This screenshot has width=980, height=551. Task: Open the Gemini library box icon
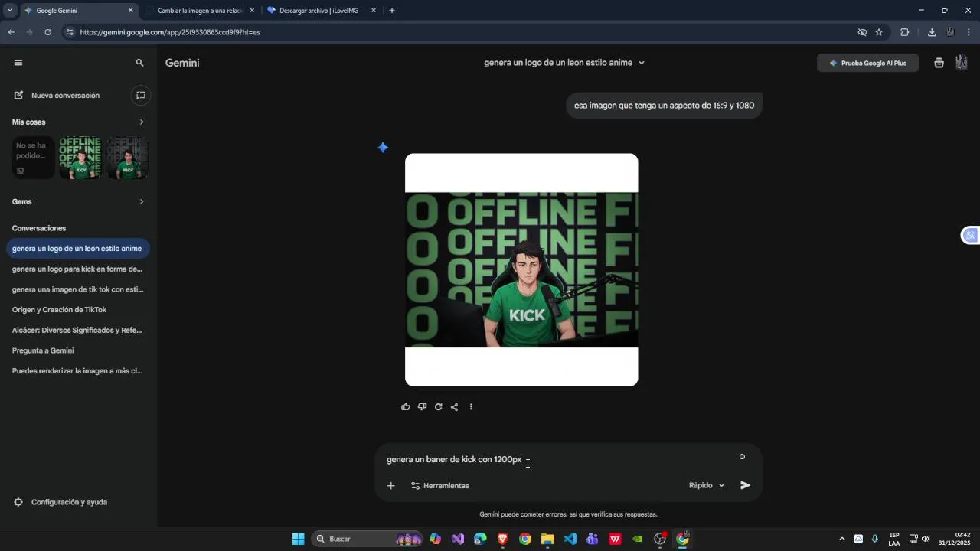pos(939,63)
